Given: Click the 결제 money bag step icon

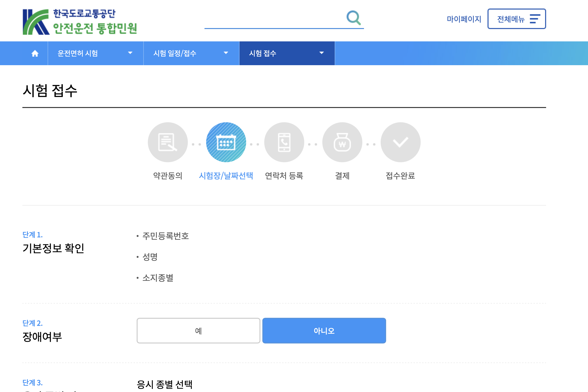Looking at the screenshot, I should coord(342,142).
